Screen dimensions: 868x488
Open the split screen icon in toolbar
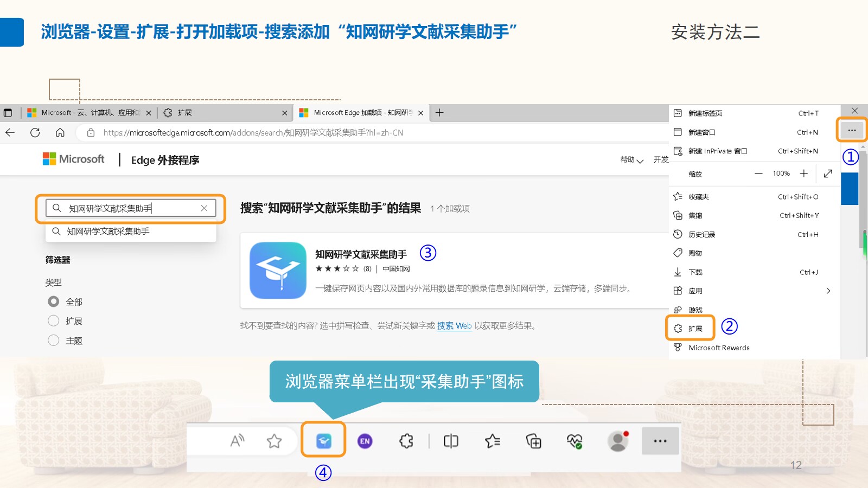(x=451, y=441)
